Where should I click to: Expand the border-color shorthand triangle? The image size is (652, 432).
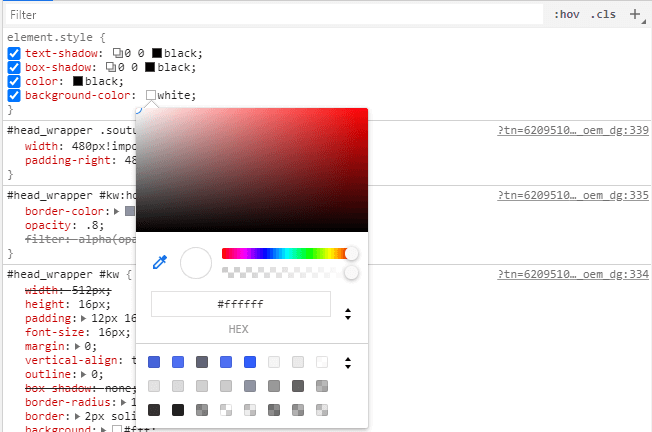point(117,211)
